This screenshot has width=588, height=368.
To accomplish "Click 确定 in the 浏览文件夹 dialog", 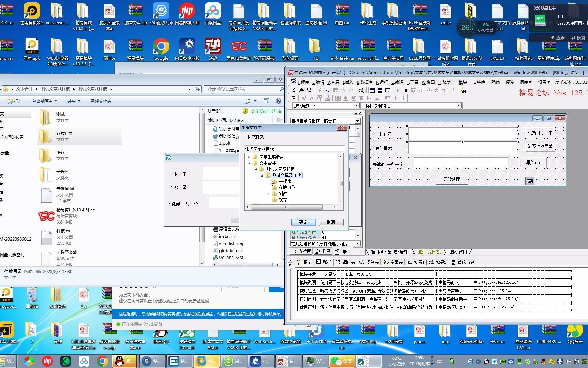I will click(x=304, y=223).
